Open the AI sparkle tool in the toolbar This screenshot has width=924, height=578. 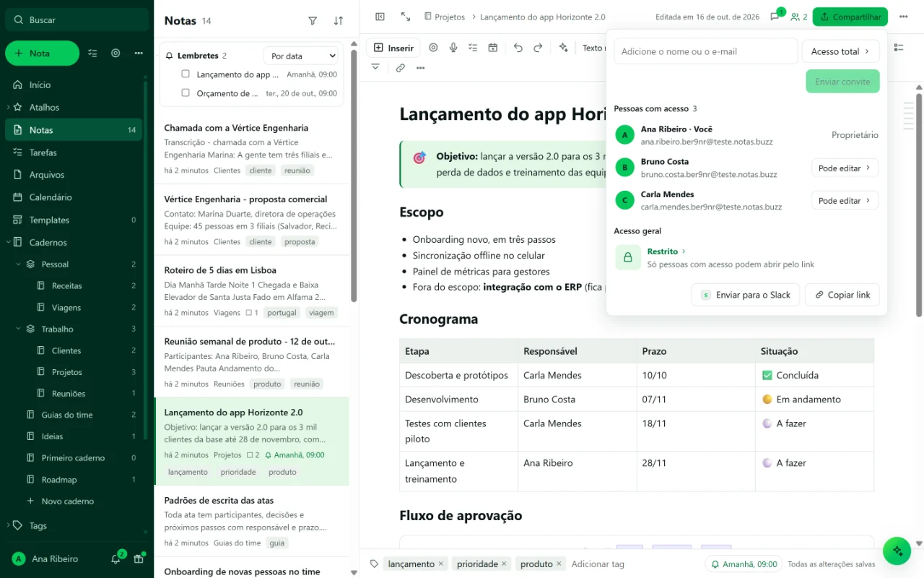click(564, 48)
